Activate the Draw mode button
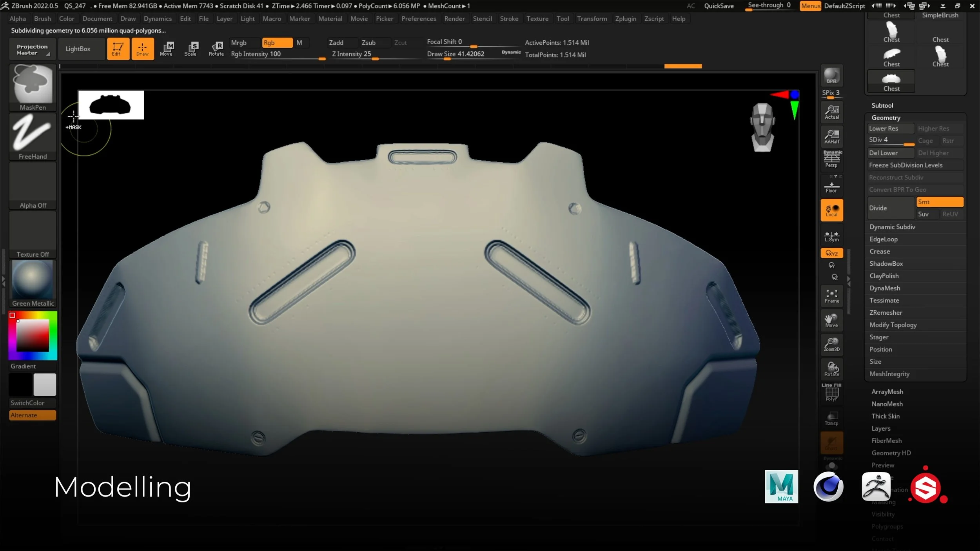Image resolution: width=980 pixels, height=551 pixels. pos(143,49)
